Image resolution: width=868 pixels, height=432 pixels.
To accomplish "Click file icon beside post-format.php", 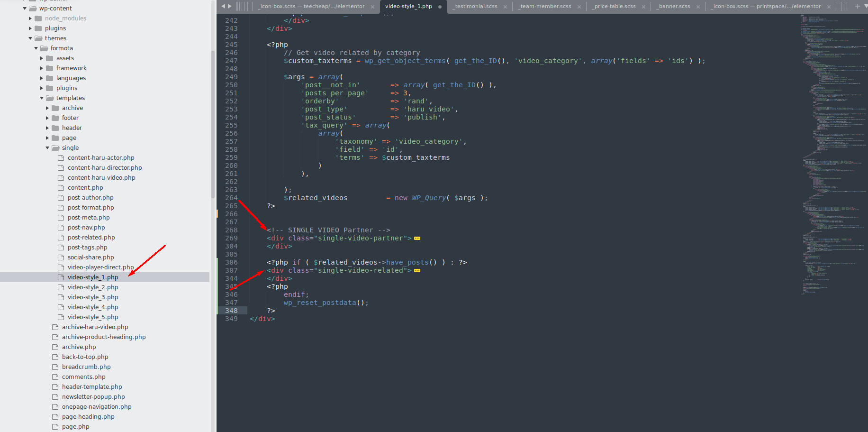I will [x=61, y=208].
